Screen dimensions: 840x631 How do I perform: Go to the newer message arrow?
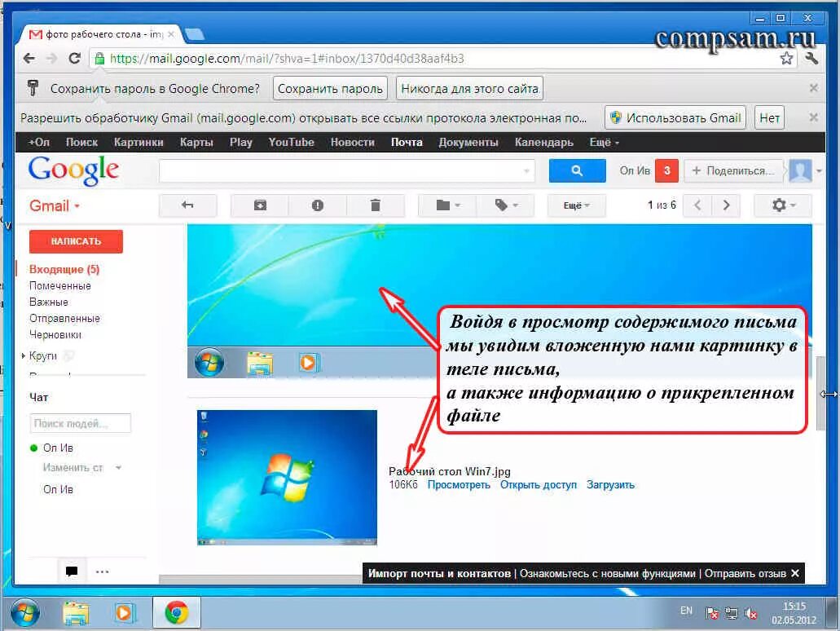(x=697, y=205)
